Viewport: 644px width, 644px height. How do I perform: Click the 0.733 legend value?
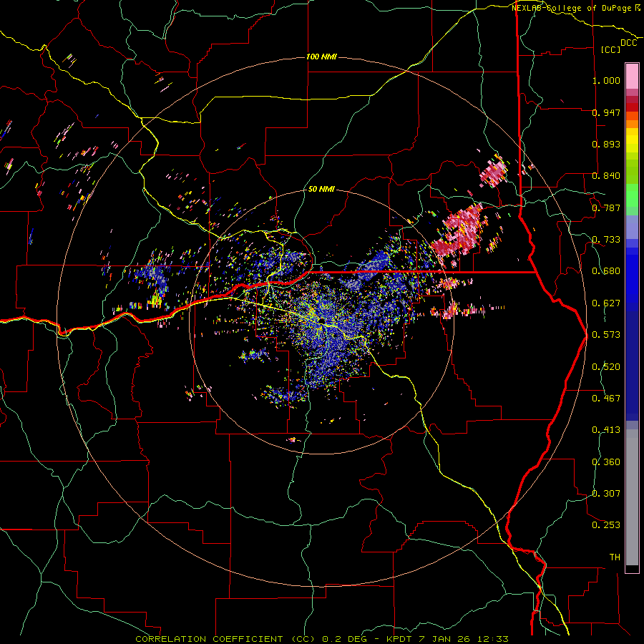point(606,240)
